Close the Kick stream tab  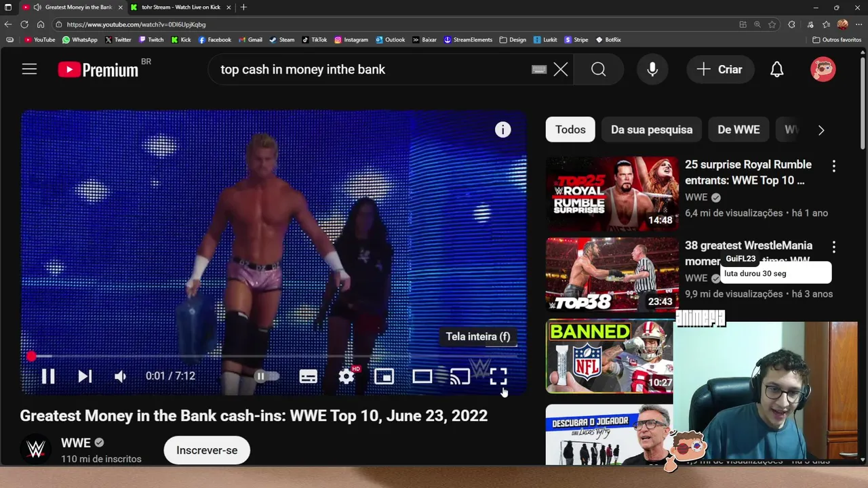coord(229,7)
